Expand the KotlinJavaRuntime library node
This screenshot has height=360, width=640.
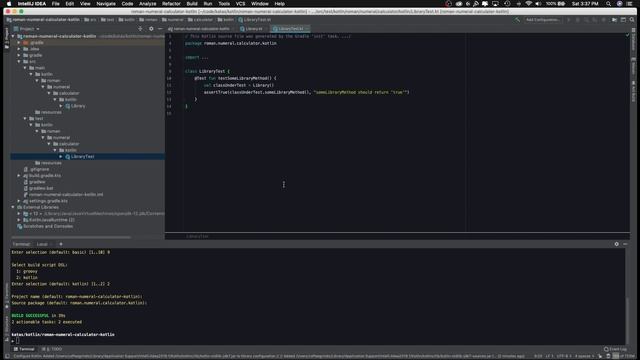[19, 220]
